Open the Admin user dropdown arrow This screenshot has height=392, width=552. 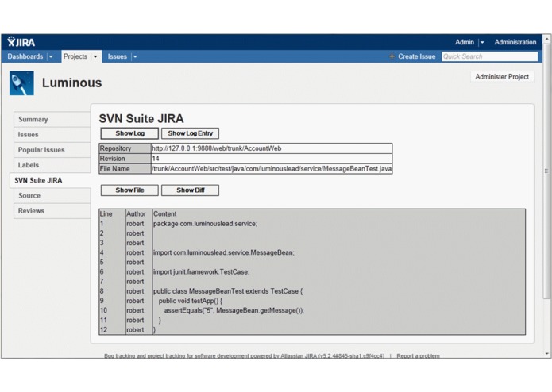[x=482, y=42]
